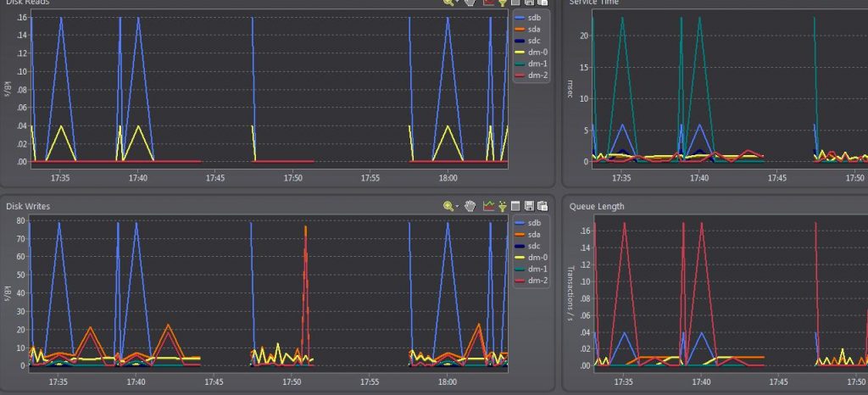The width and height of the screenshot is (868, 395).
Task: Click the zoom magnifier icon in Disk Writes toolbar
Action: click(448, 206)
